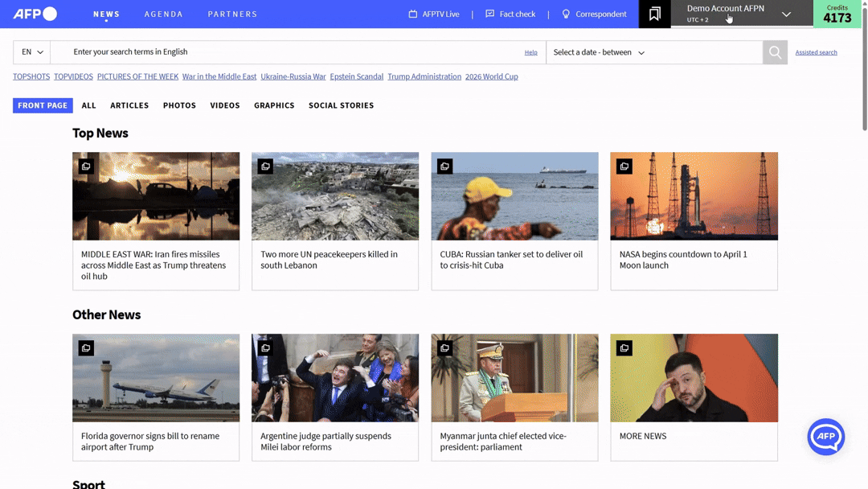Click gallery icon on NASA countdown image
This screenshot has height=489, width=868.
click(x=624, y=166)
